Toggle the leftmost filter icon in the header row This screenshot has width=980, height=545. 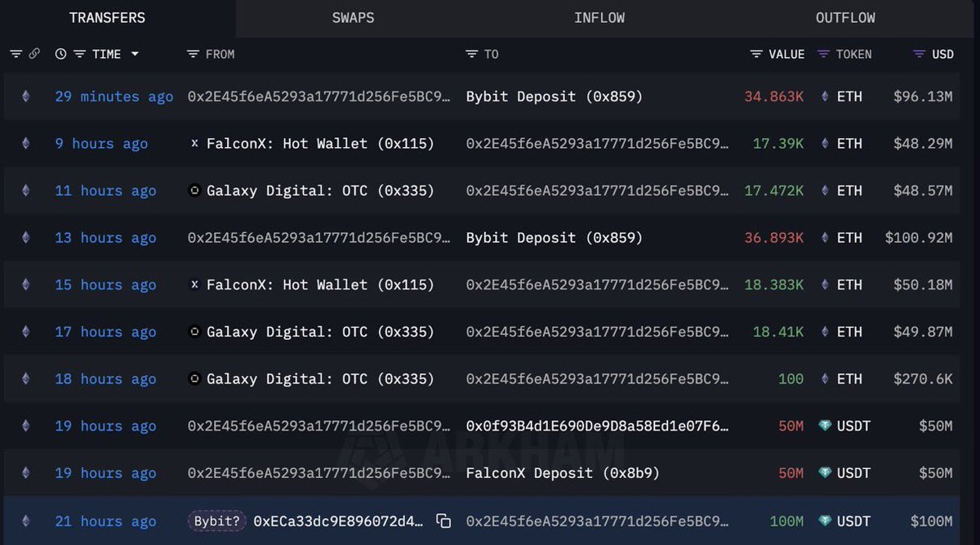click(15, 54)
